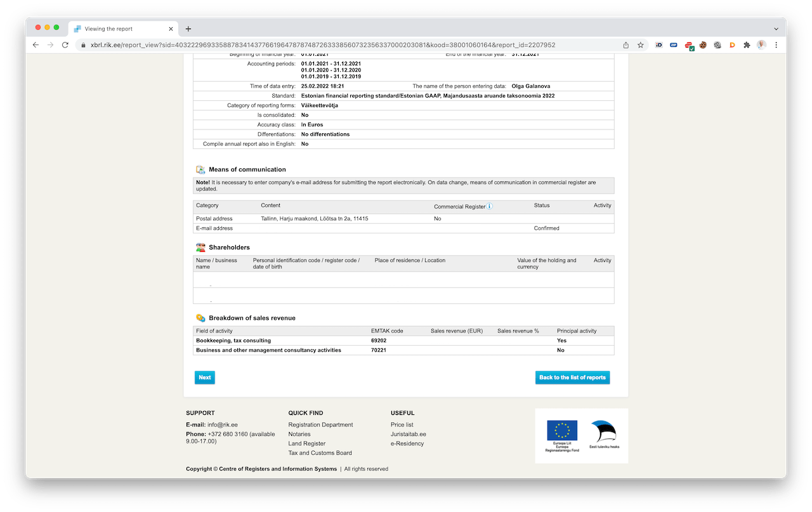Open the Extensions puzzle icon

click(x=747, y=45)
